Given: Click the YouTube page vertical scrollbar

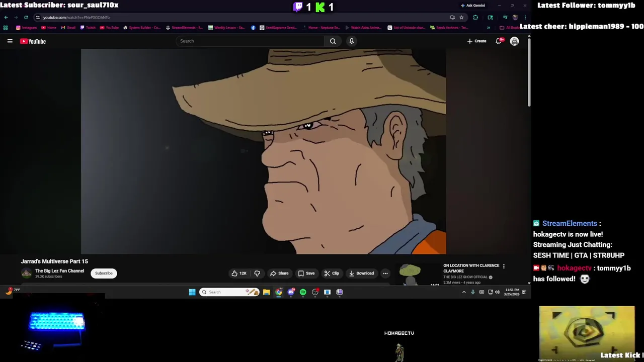Looking at the screenshot, I should coord(529,73).
